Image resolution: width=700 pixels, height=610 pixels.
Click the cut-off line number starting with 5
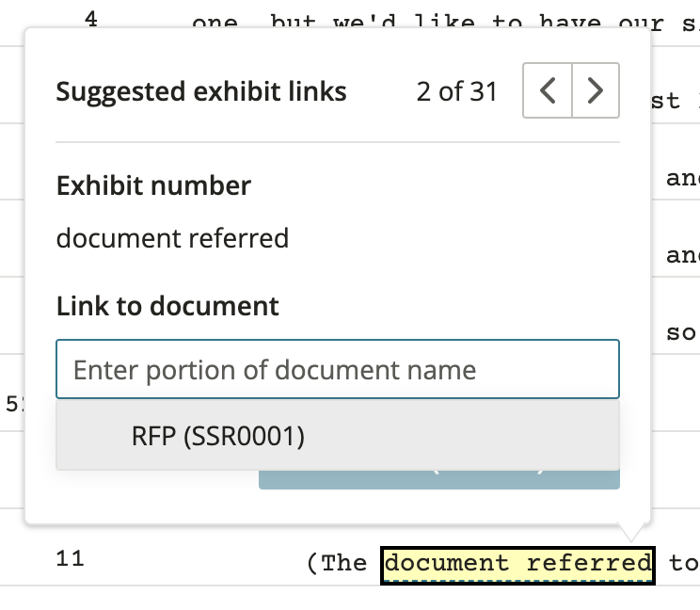click(x=13, y=404)
